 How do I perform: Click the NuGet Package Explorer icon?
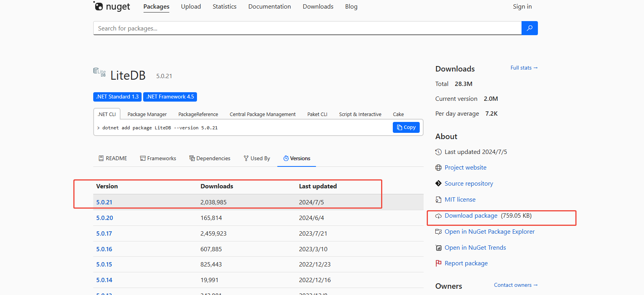(438, 232)
